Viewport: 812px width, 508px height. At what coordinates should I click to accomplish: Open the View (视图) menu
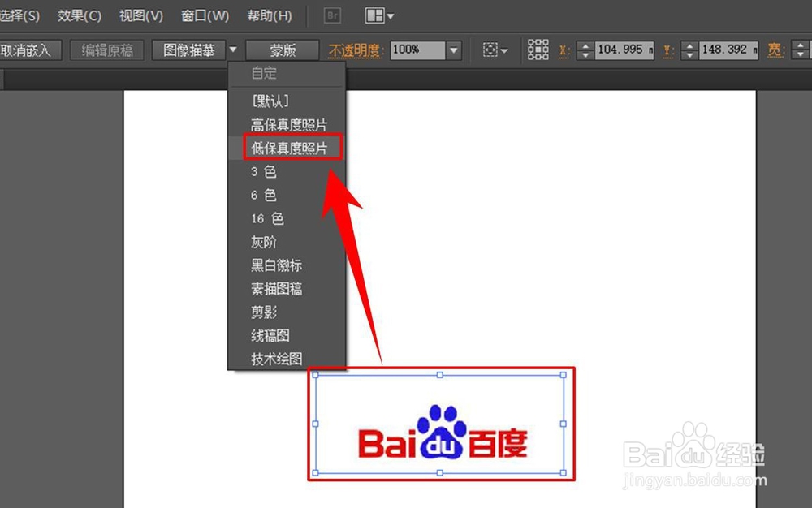[140, 16]
